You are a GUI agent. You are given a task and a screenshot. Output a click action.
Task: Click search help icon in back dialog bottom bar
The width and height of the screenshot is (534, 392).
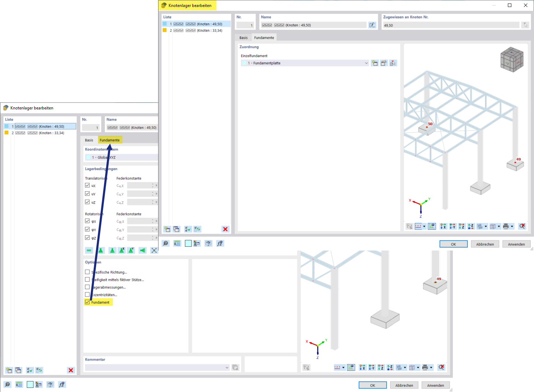tap(8, 384)
